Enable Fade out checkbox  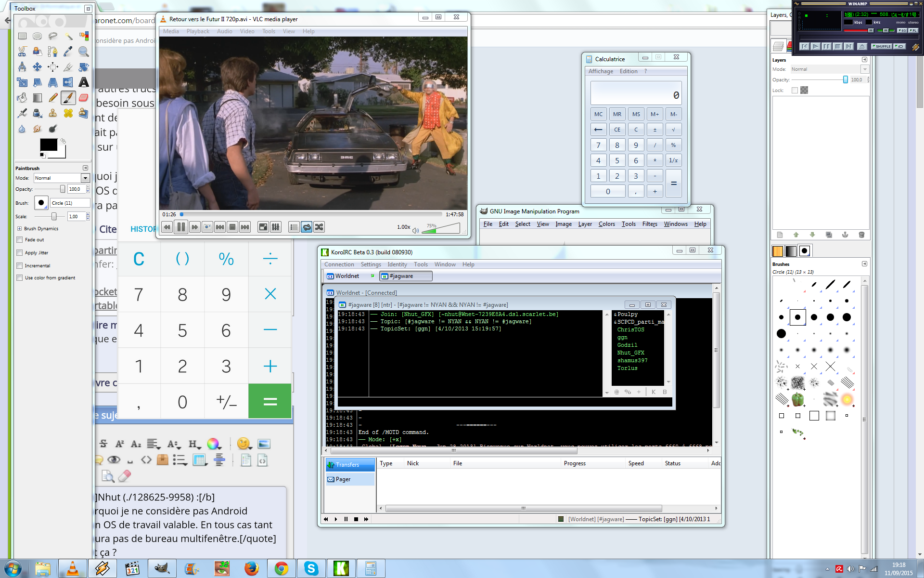pos(20,239)
